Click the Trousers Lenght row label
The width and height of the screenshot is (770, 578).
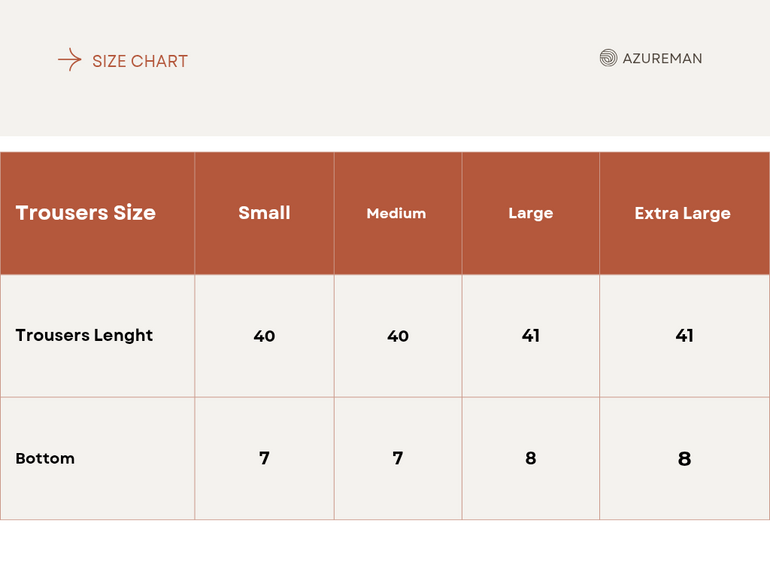[84, 335]
